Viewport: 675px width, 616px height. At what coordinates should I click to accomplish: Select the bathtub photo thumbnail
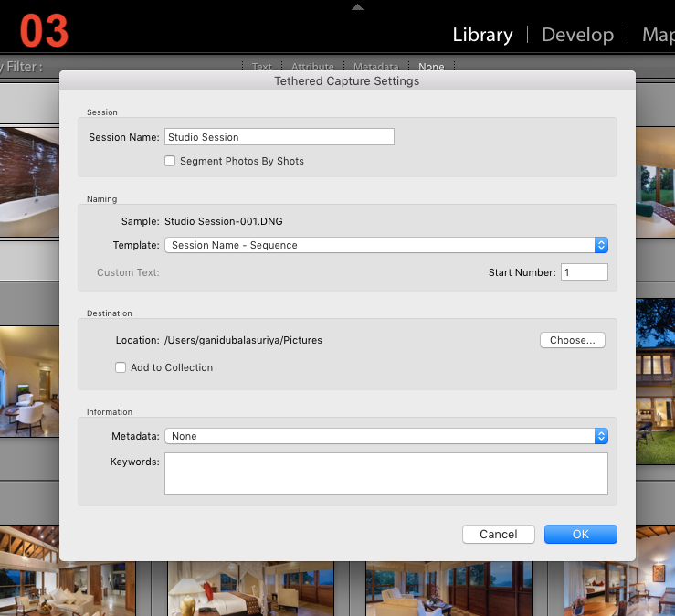pos(29,182)
